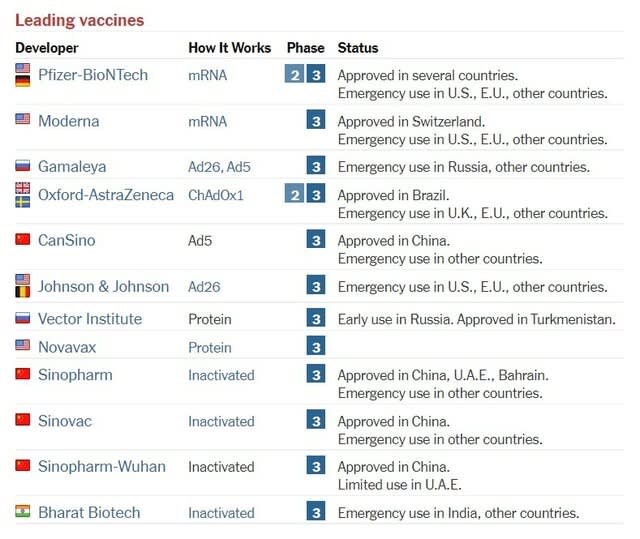The image size is (640, 539).
Task: Click the mRNA link in Moderna row
Action: (x=207, y=121)
